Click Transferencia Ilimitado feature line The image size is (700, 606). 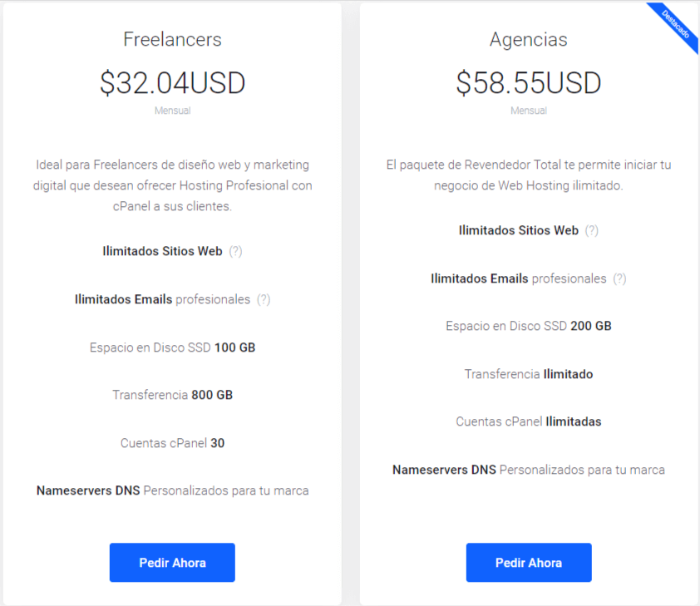pos(528,374)
